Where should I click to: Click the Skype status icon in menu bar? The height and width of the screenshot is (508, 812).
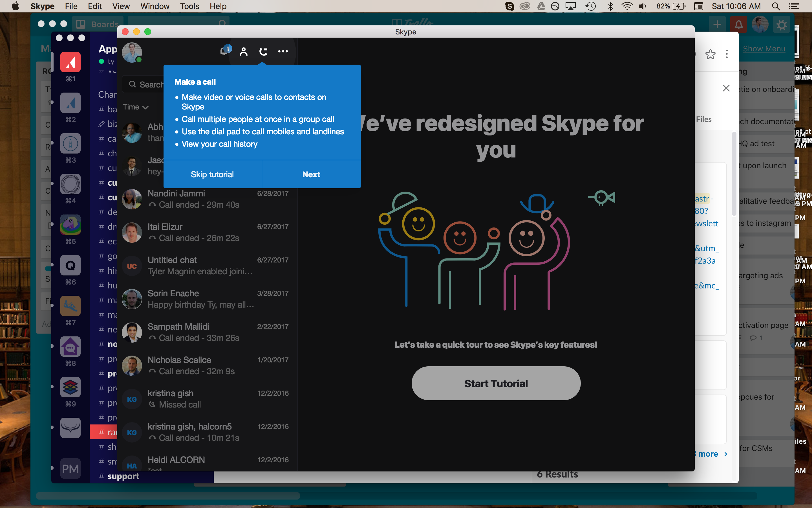(509, 6)
